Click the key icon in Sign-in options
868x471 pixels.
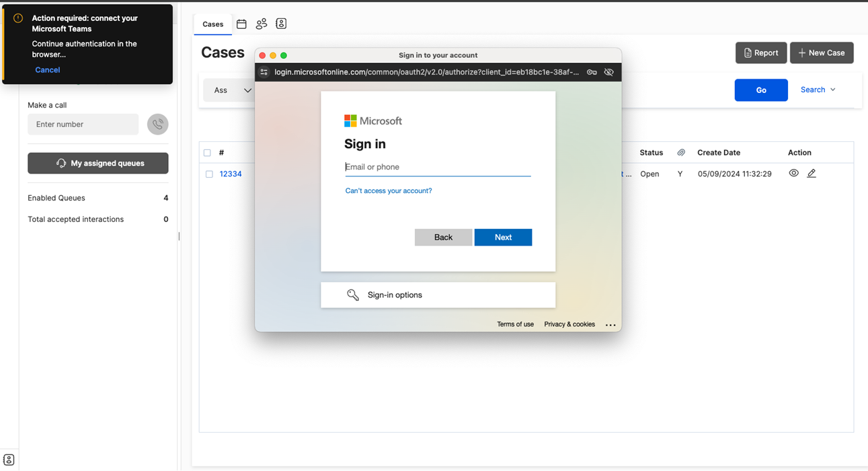(x=352, y=295)
